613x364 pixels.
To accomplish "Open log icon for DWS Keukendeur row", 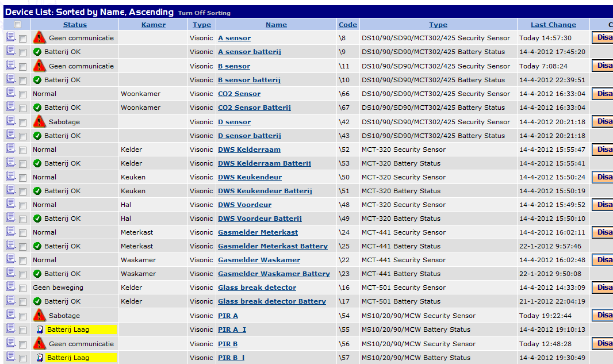I will (x=11, y=176).
